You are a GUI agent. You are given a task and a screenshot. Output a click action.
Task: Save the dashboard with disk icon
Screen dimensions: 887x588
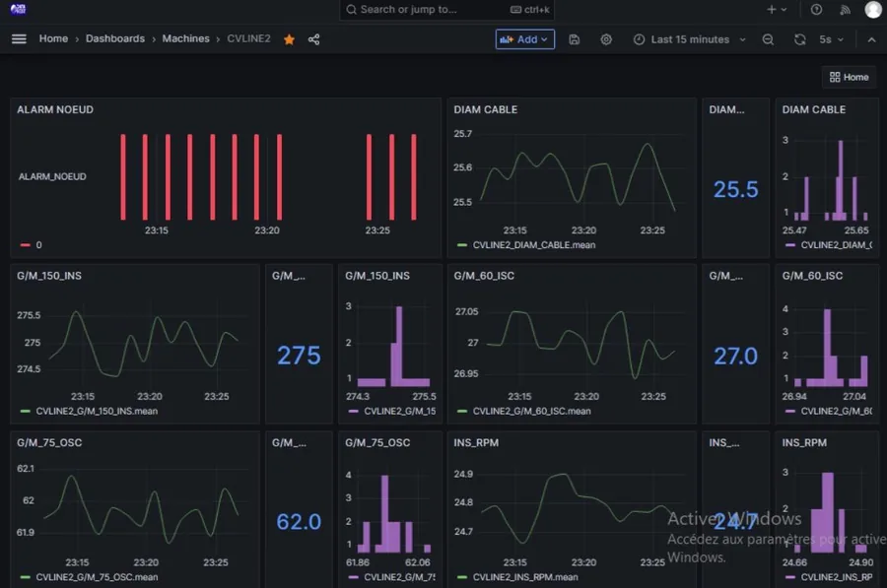[575, 39]
